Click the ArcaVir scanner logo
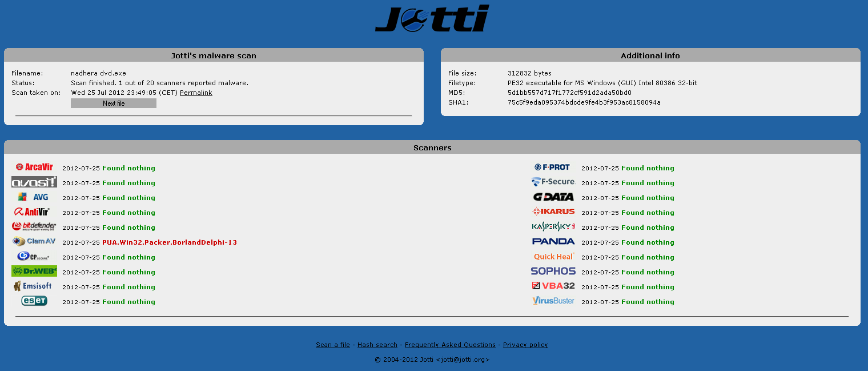This screenshot has height=371, width=868. (x=34, y=167)
